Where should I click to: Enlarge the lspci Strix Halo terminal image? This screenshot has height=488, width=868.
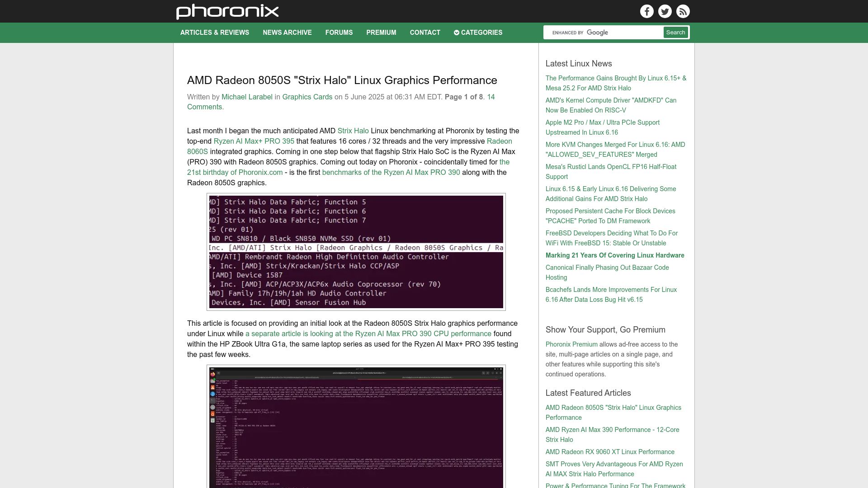[x=356, y=252]
